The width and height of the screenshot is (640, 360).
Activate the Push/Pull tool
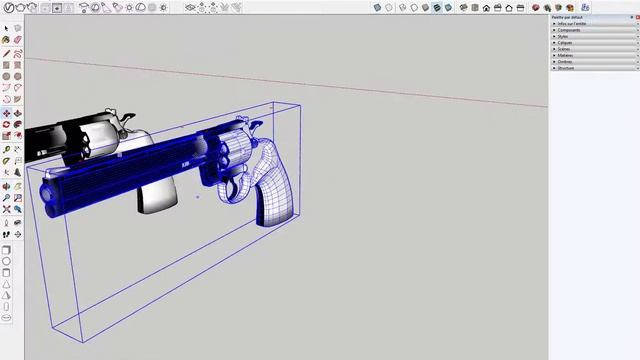(x=18, y=113)
